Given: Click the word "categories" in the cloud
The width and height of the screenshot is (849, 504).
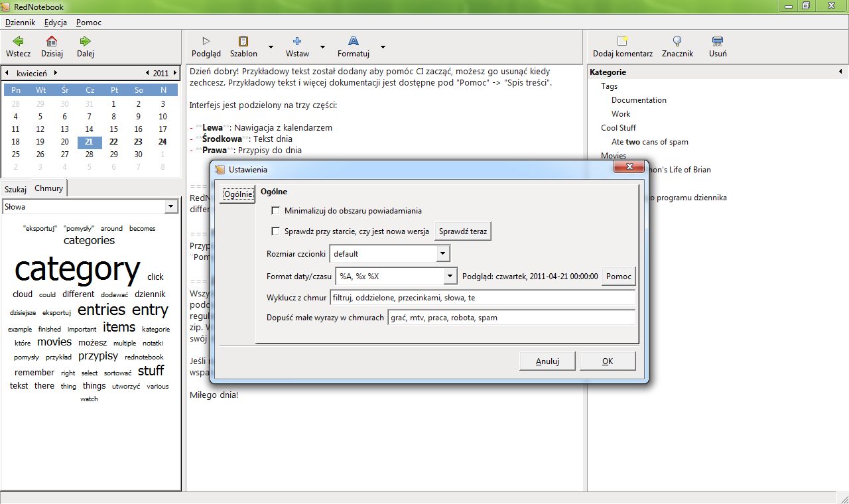Looking at the screenshot, I should [x=90, y=241].
